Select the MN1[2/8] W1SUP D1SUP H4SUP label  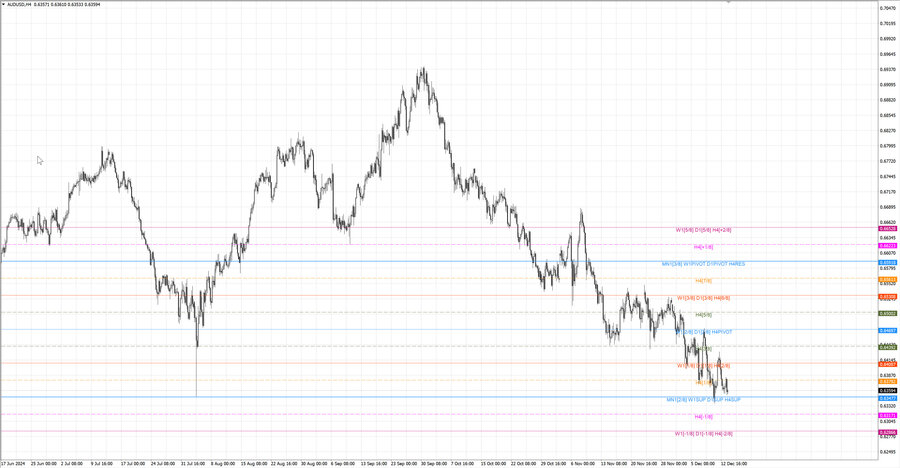tap(703, 399)
